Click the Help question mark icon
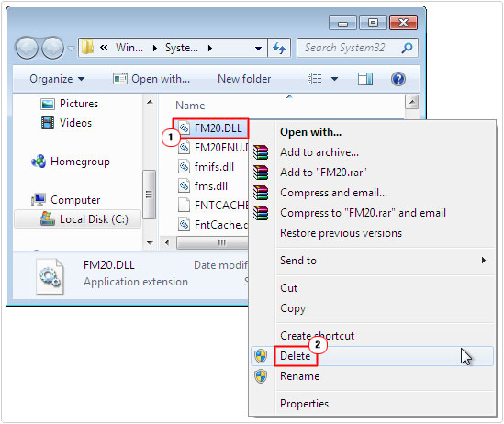Screen dimensions: 504x424 click(398, 79)
